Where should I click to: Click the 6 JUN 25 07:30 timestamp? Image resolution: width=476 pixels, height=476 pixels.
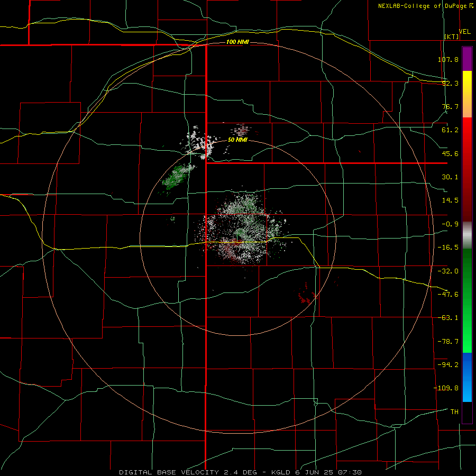tap(328, 472)
